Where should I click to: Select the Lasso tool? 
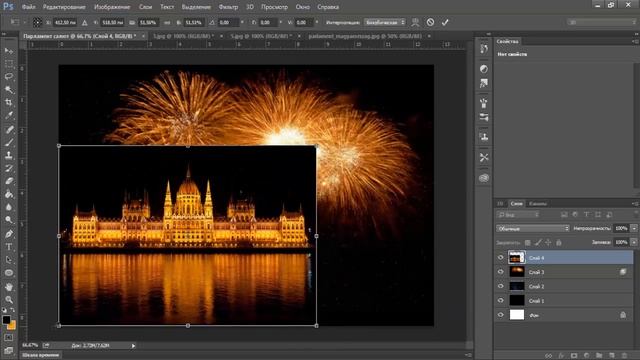point(9,77)
